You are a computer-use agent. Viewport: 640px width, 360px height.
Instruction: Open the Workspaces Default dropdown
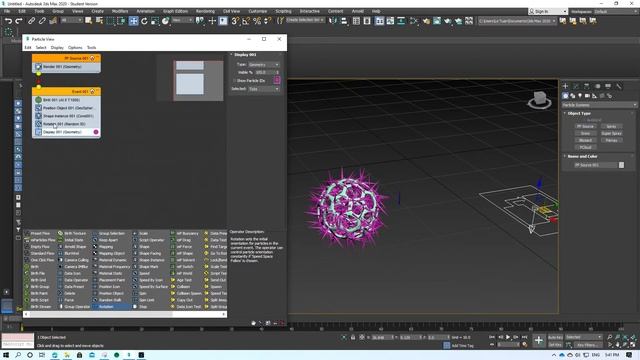(x=615, y=11)
